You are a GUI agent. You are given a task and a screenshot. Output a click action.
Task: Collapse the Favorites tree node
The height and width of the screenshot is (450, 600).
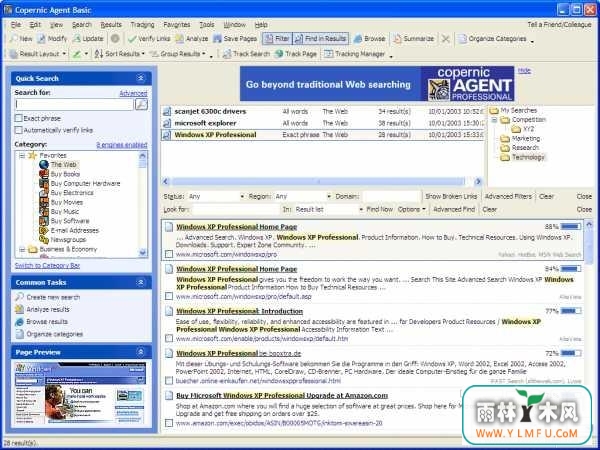[x=22, y=155]
